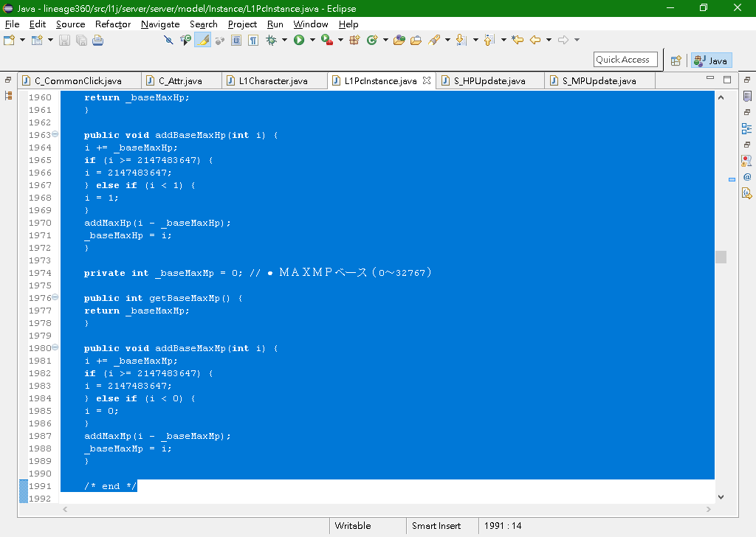Open the Refactor menu
The width and height of the screenshot is (756, 537).
[113, 24]
